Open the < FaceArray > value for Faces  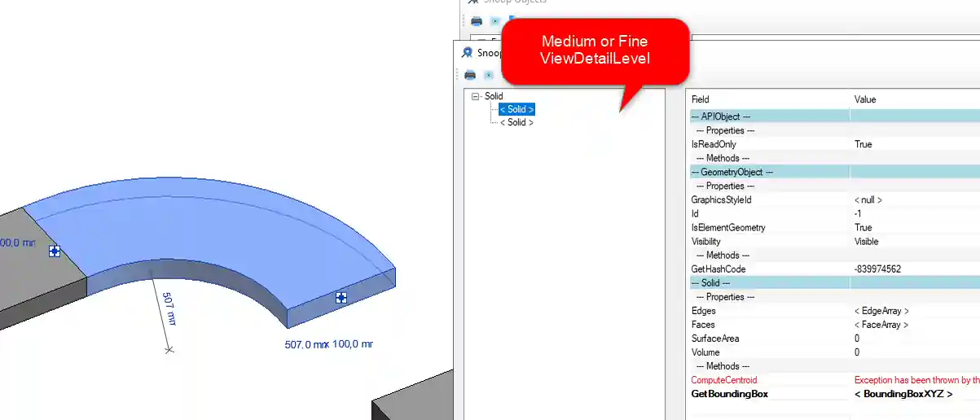881,325
